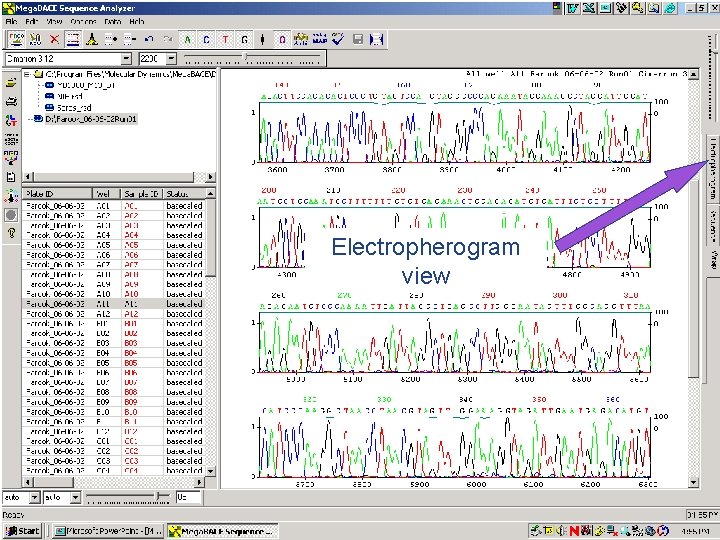This screenshot has height=540, width=720.
Task: Open the Help menu
Action: point(136,21)
